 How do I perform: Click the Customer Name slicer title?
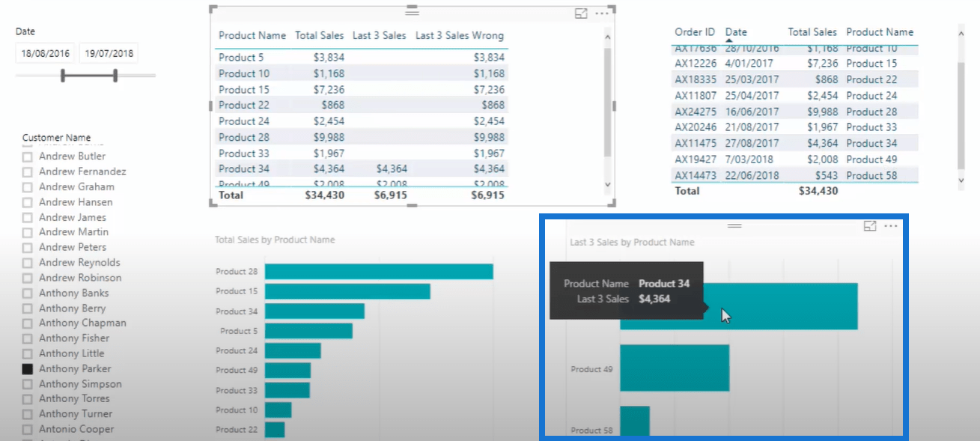pyautogui.click(x=57, y=138)
